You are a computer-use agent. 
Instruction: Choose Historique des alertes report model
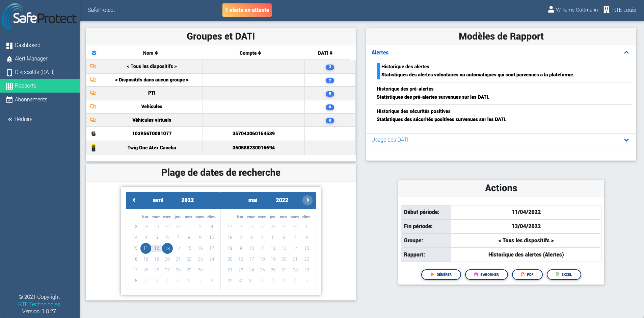[504, 71]
